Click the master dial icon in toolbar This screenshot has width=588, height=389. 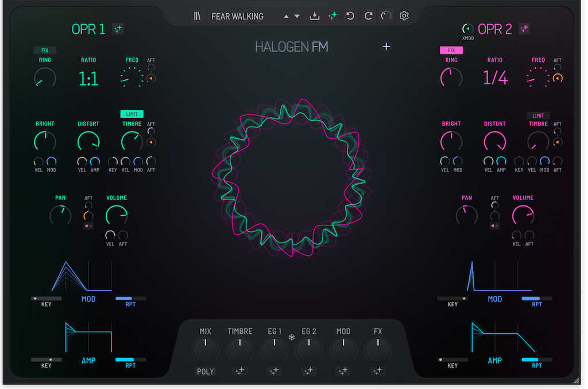(386, 16)
